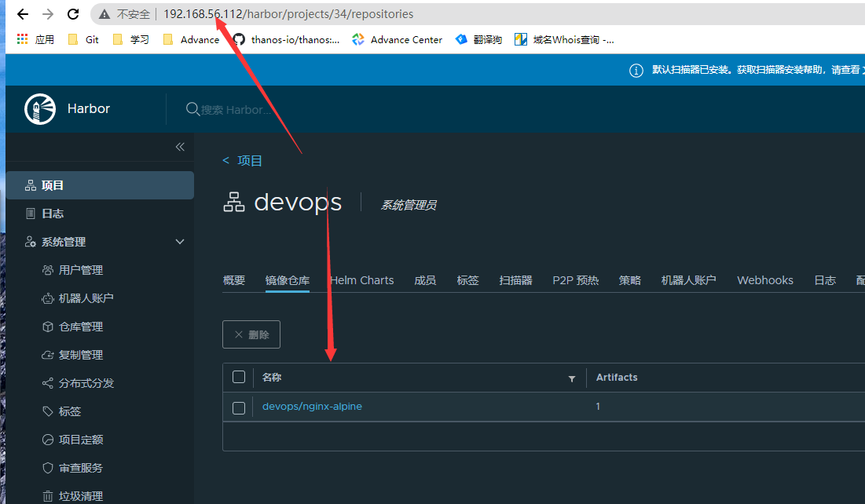Click the browser back arrow
The image size is (865, 504).
pos(23,14)
